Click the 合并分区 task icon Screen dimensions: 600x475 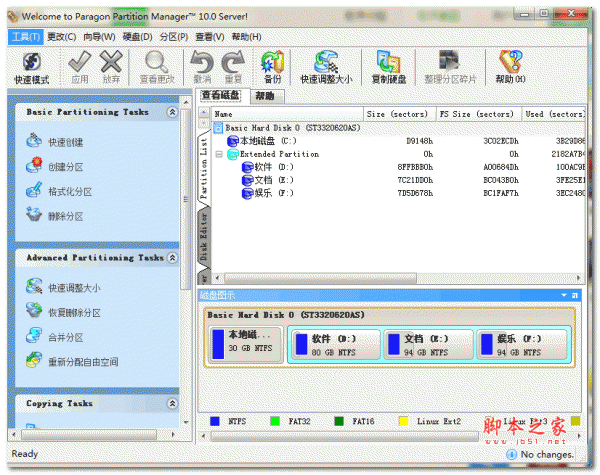pos(34,336)
